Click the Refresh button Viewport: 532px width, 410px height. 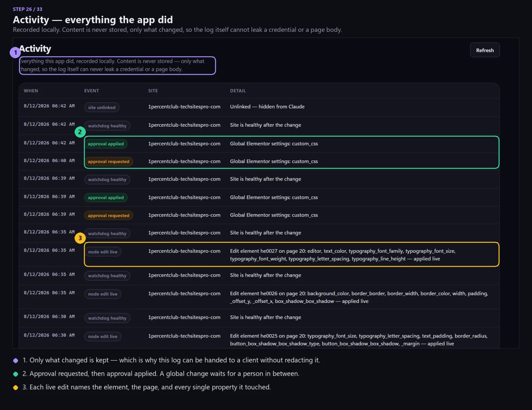pos(485,50)
